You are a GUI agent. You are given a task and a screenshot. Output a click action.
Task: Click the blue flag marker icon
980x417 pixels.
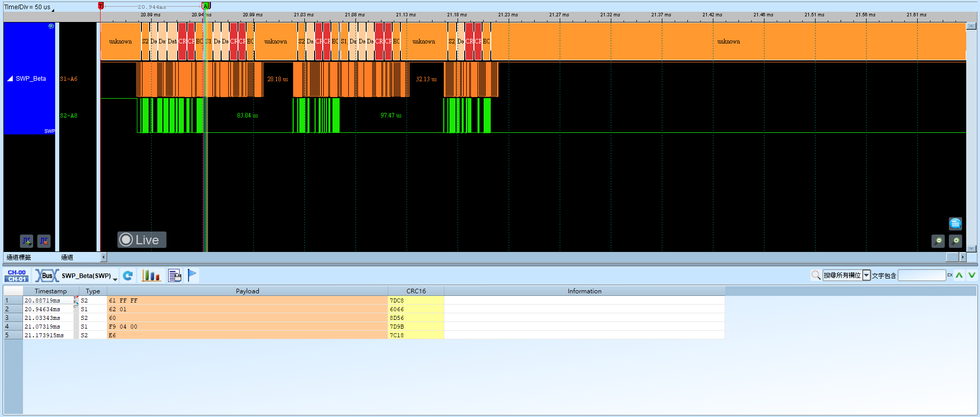[192, 275]
